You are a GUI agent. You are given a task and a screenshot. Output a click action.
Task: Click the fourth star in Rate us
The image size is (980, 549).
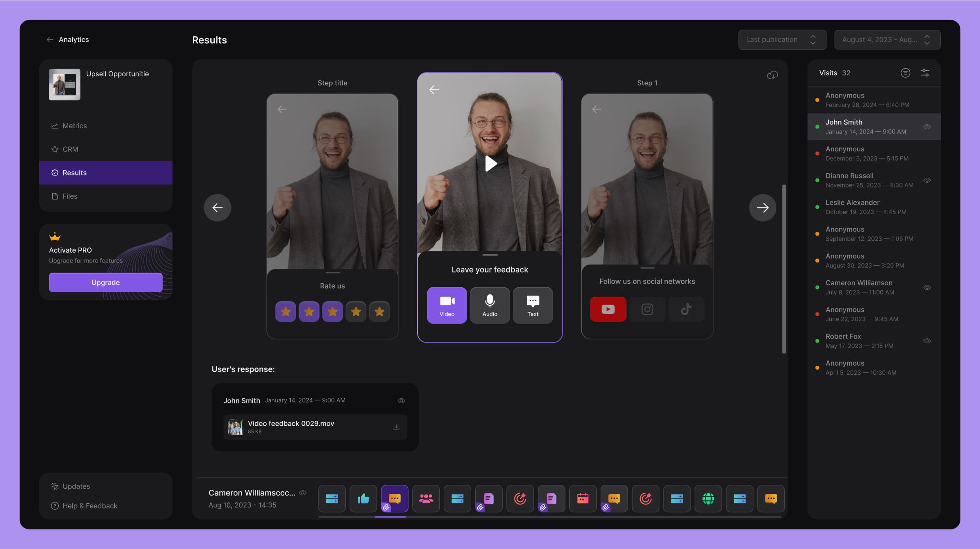tap(356, 312)
